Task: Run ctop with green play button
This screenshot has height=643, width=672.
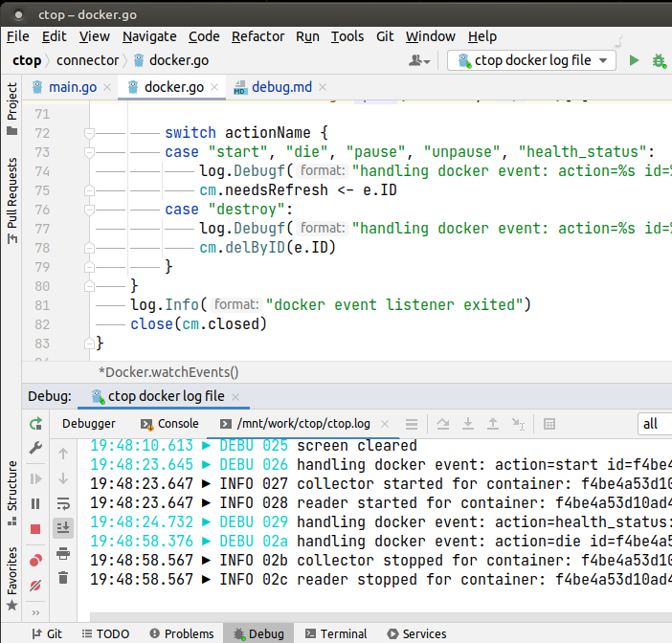Action: (634, 60)
